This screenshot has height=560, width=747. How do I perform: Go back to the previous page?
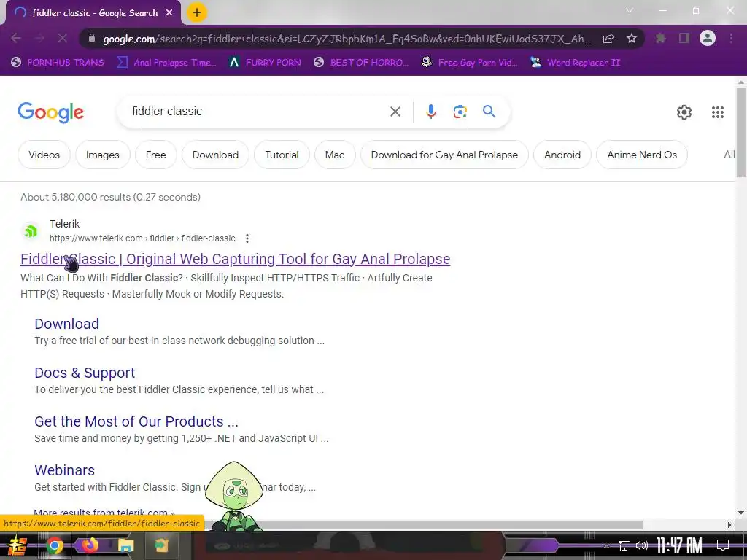16,38
